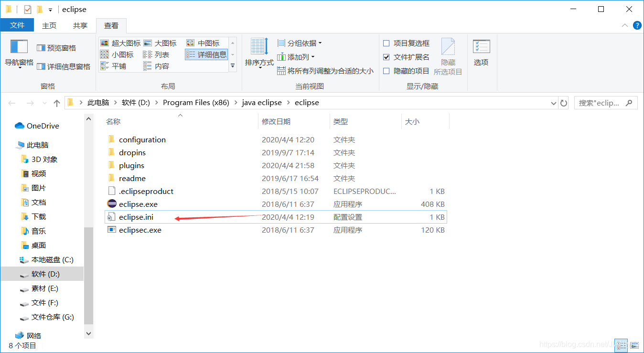Screen dimensions: 644x353
Task: Select the dropins folder
Action: [x=276, y=152]
